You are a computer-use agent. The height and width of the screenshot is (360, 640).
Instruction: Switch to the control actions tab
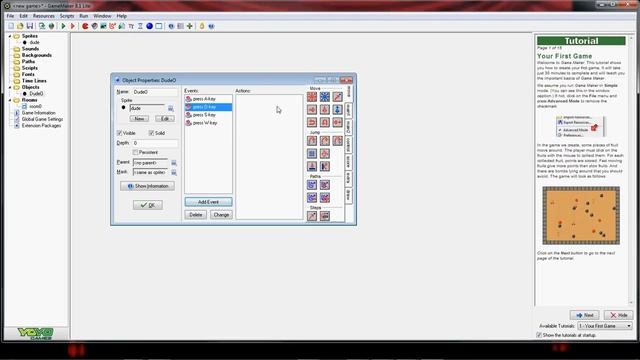point(349,144)
